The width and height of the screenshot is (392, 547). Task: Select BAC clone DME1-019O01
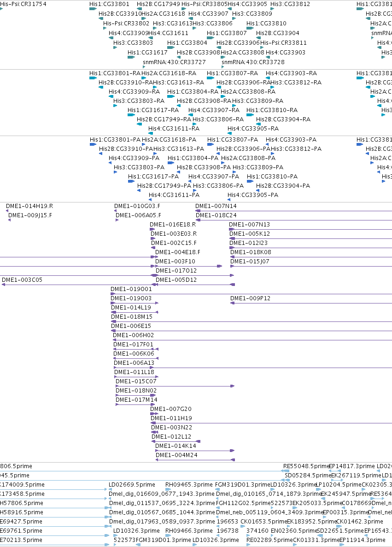(x=131, y=289)
